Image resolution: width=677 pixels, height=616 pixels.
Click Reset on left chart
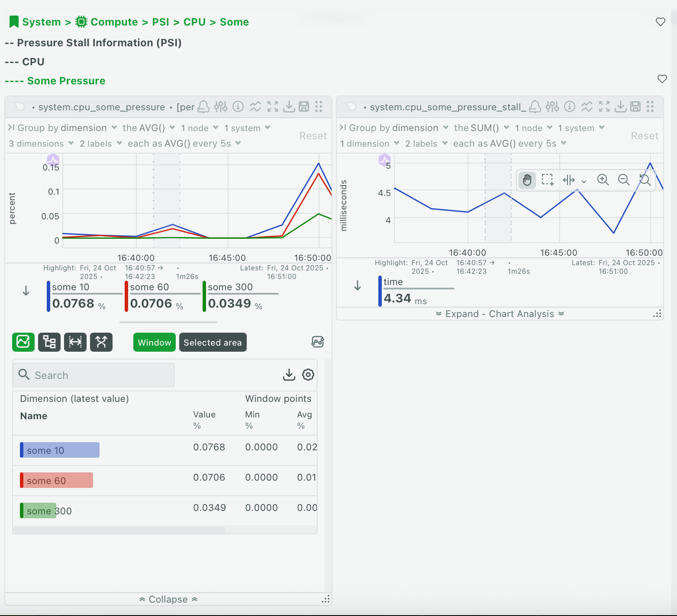coord(313,135)
